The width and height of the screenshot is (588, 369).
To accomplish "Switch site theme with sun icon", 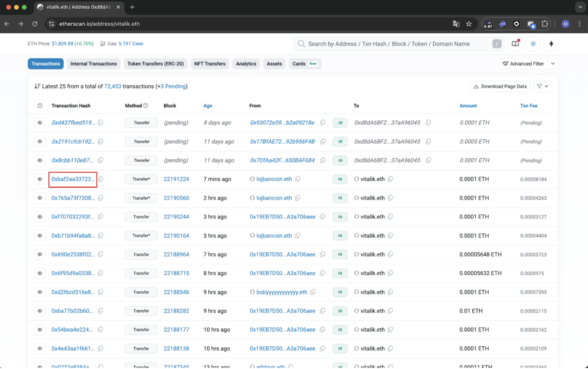I will pos(533,44).
